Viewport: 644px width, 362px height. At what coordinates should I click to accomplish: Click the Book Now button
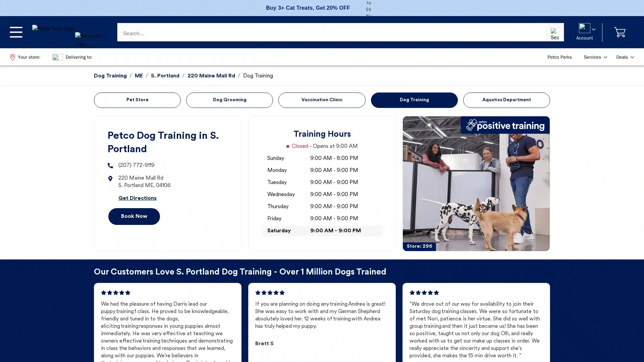[x=134, y=216]
